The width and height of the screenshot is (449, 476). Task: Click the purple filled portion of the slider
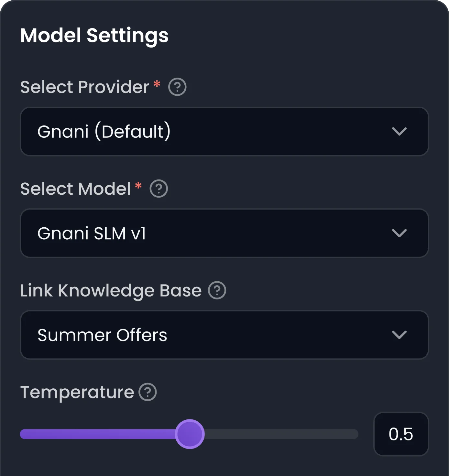tap(97, 434)
